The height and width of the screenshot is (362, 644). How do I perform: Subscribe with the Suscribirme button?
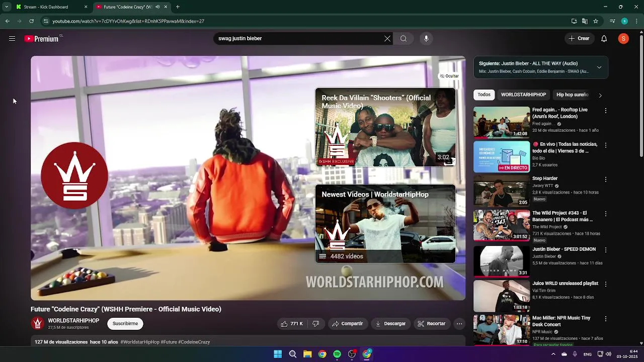pyautogui.click(x=125, y=324)
